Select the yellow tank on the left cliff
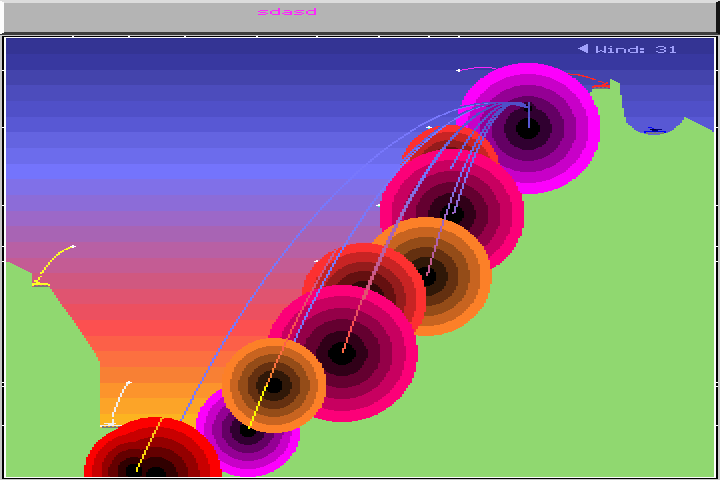 tap(41, 283)
